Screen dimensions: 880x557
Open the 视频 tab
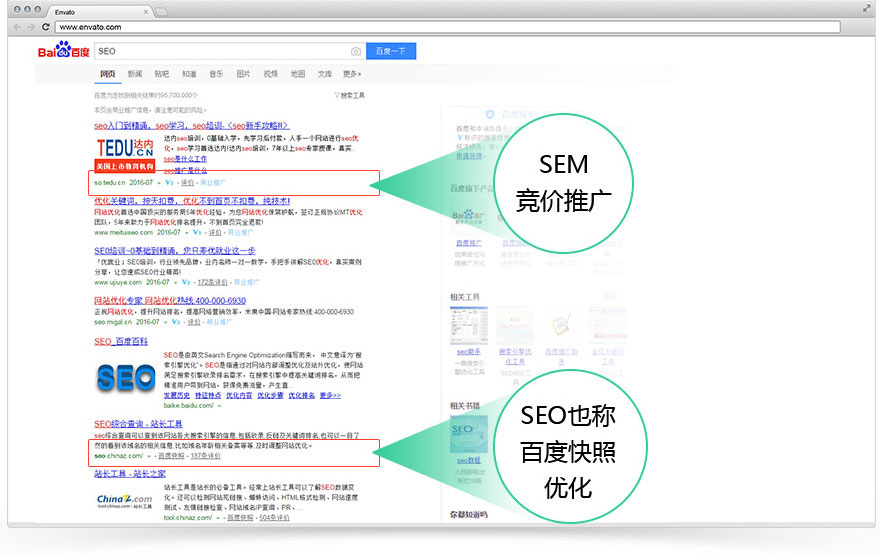point(271,74)
